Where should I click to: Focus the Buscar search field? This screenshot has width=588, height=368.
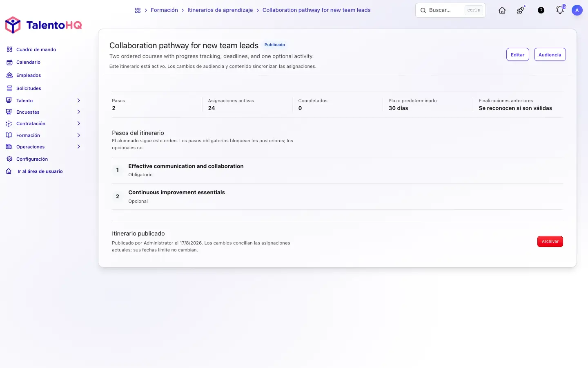(450, 10)
